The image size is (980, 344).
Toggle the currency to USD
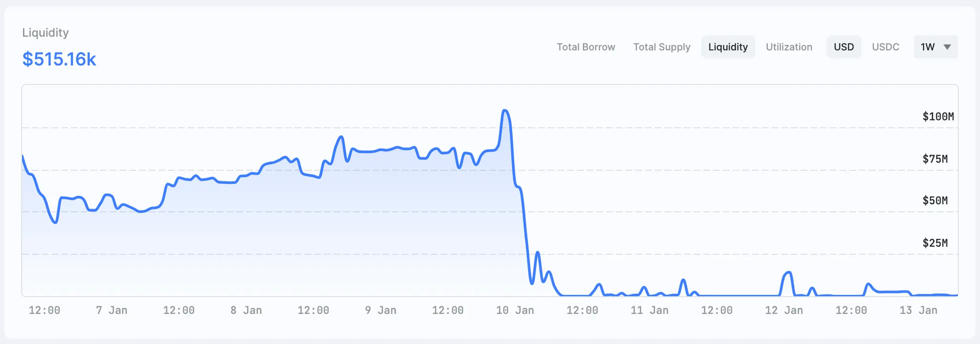[844, 47]
